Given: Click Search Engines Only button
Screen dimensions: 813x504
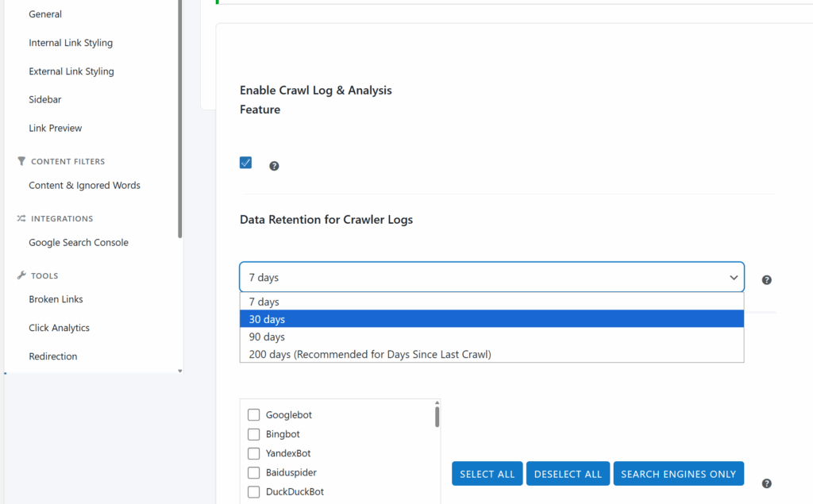Looking at the screenshot, I should (678, 473).
